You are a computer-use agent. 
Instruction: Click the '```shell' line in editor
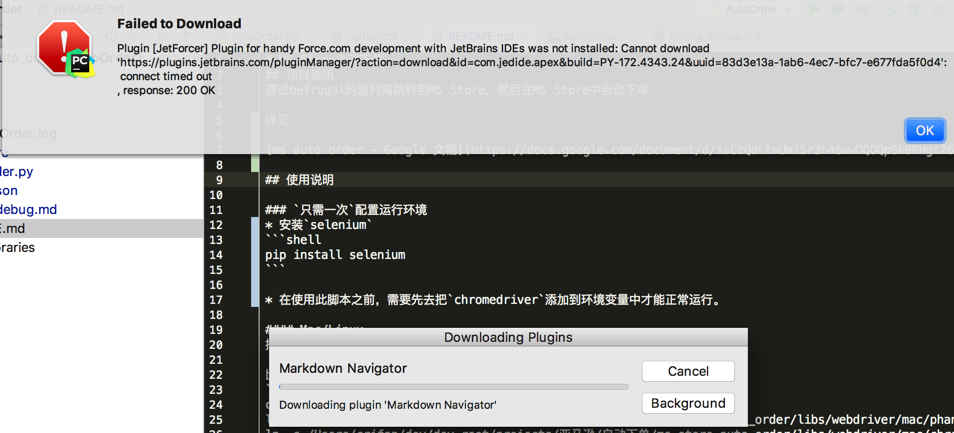pyautogui.click(x=293, y=240)
